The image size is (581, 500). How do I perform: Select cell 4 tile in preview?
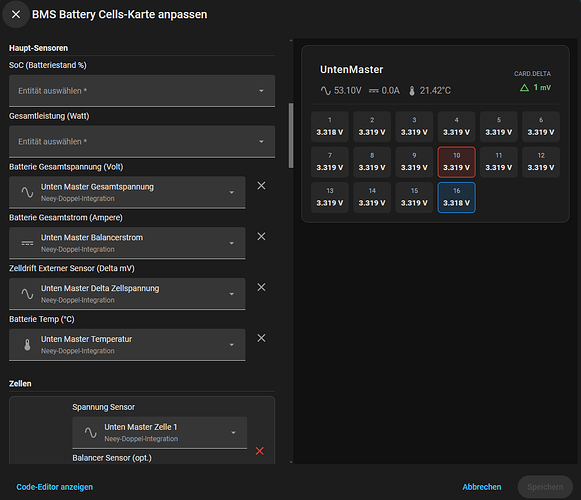tap(456, 126)
